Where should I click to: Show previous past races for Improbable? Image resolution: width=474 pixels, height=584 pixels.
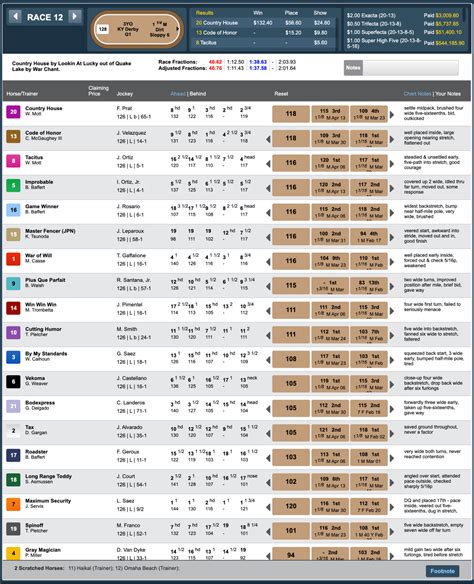[x=268, y=188]
